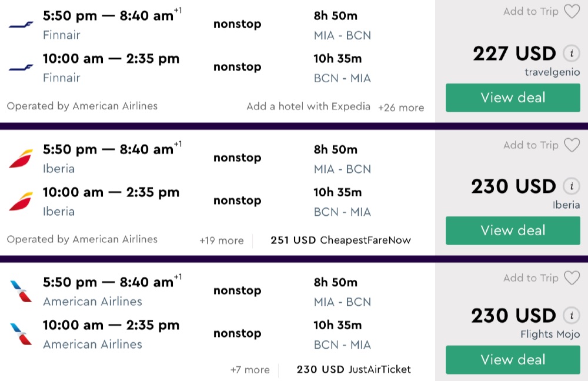588x381 pixels.
Task: Pick the 230 USD JustAirTicket offer
Action: pos(353,370)
